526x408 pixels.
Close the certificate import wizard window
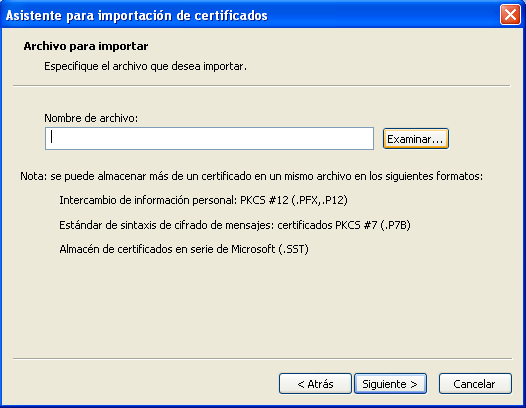pyautogui.click(x=510, y=15)
